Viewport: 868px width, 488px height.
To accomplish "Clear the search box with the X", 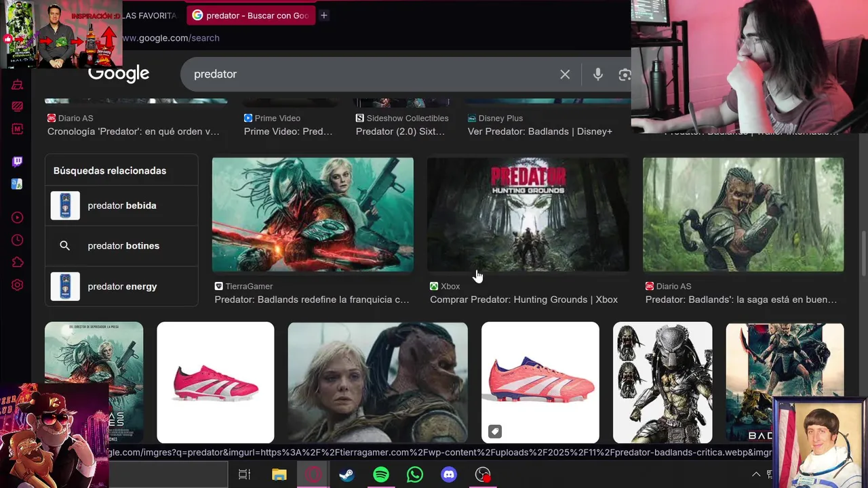I will [565, 75].
